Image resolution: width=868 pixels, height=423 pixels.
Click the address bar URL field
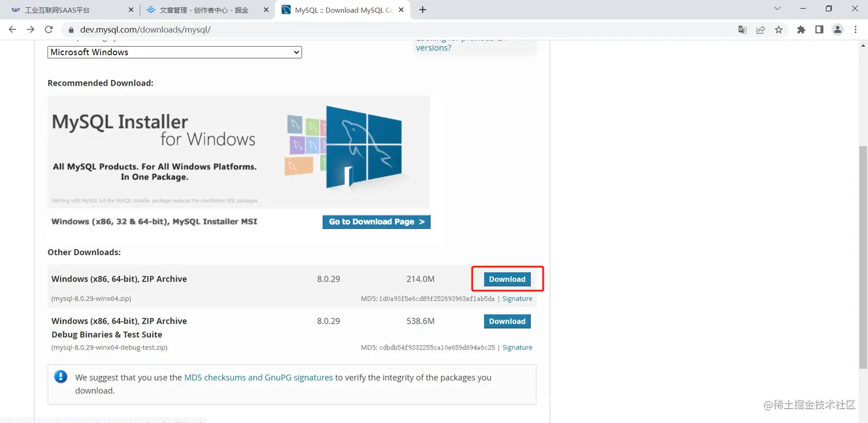click(x=402, y=29)
